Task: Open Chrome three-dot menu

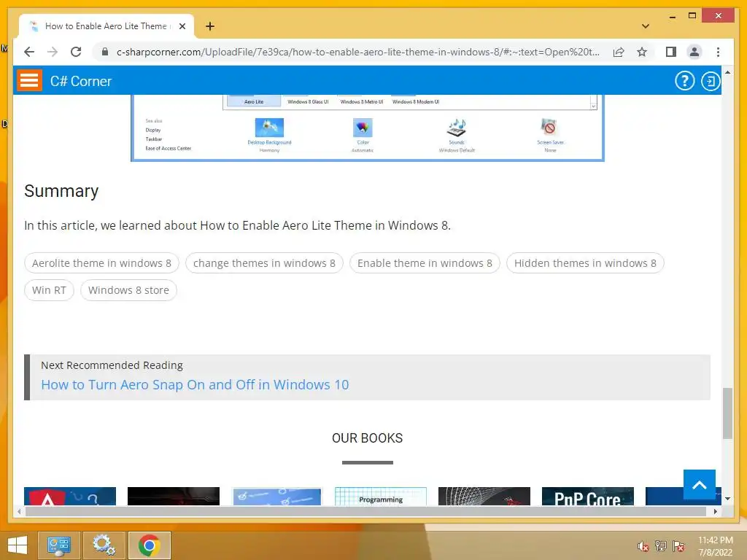Action: coord(718,52)
